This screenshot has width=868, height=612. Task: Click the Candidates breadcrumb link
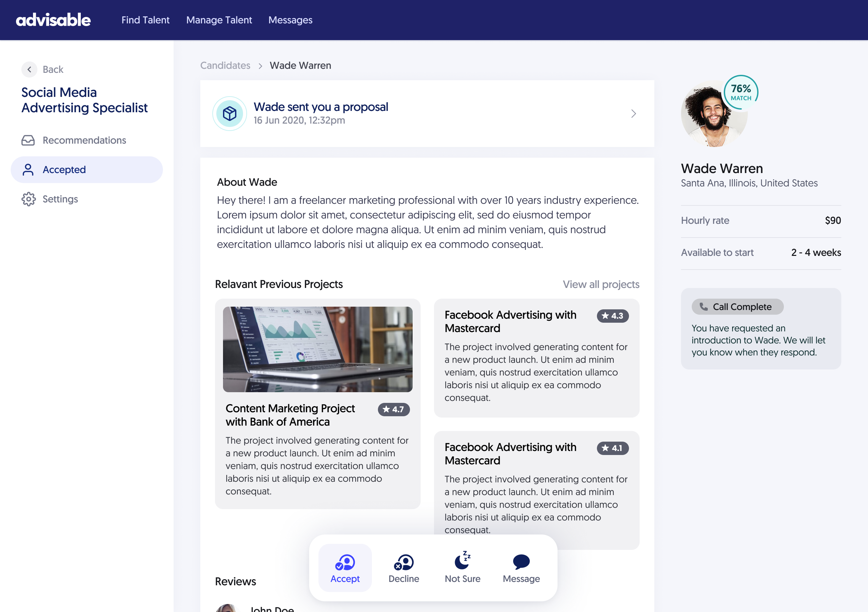pyautogui.click(x=225, y=66)
